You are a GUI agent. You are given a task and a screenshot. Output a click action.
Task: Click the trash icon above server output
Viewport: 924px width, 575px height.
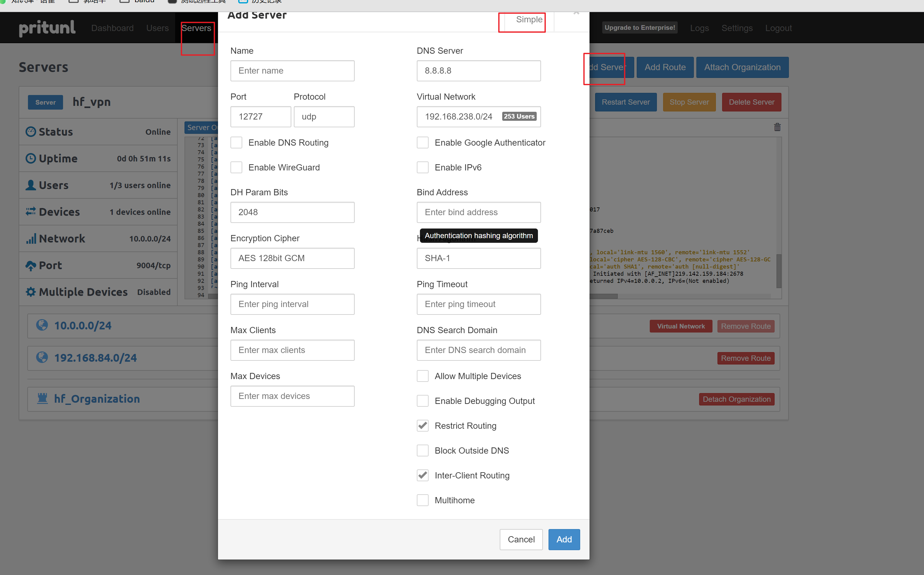pos(777,127)
